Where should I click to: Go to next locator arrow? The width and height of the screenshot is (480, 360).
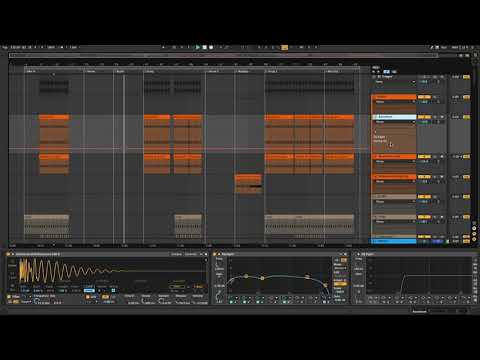[379, 72]
